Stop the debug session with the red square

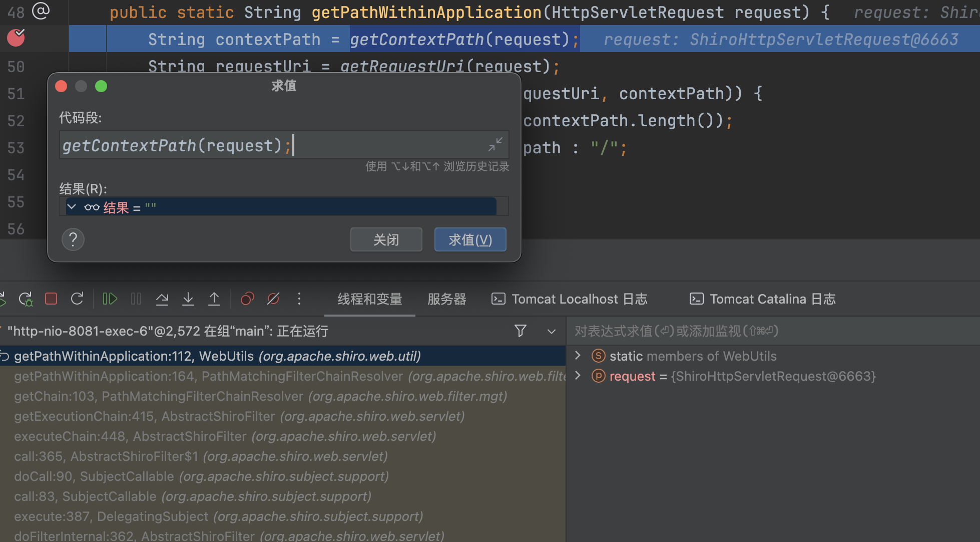51,299
